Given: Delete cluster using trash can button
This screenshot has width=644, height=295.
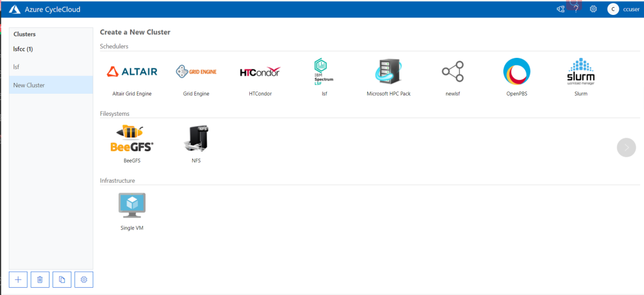Looking at the screenshot, I should tap(40, 279).
